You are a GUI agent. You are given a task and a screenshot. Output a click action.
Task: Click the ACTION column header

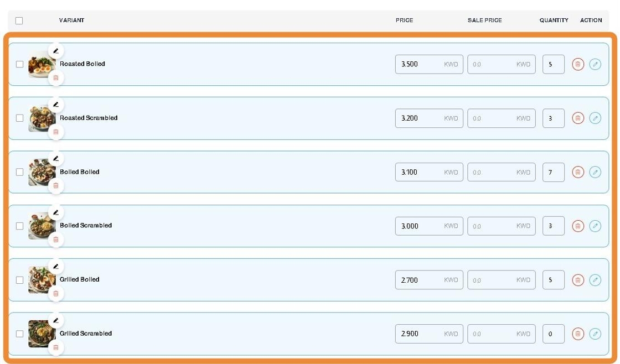pyautogui.click(x=591, y=20)
